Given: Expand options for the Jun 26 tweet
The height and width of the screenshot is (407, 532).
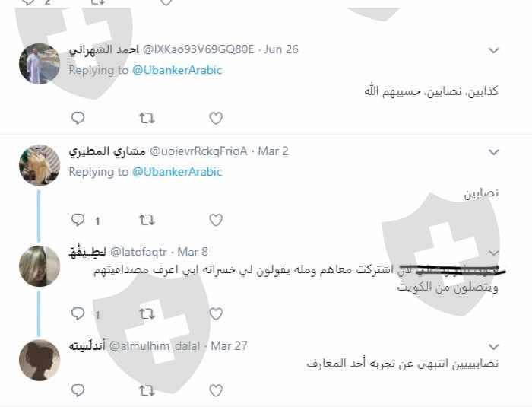Looking at the screenshot, I should 494,51.
